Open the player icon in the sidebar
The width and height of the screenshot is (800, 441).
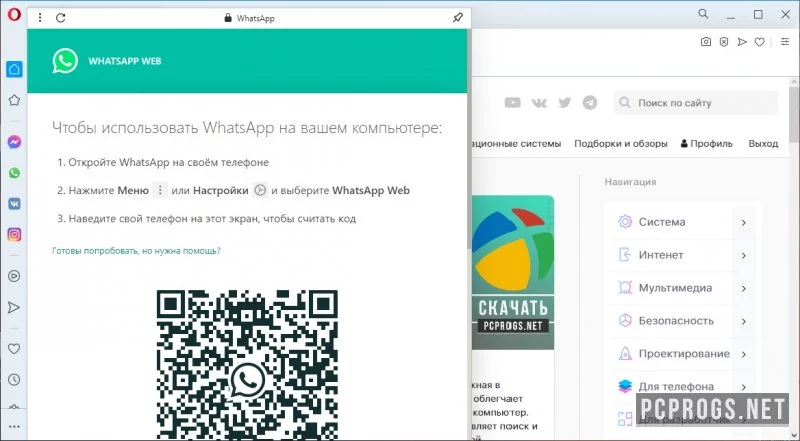pos(14,276)
